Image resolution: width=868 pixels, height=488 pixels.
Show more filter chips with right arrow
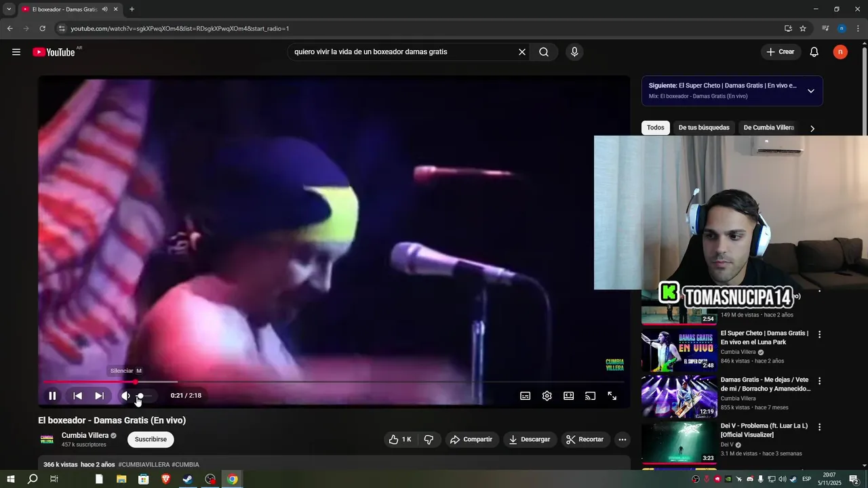point(812,128)
